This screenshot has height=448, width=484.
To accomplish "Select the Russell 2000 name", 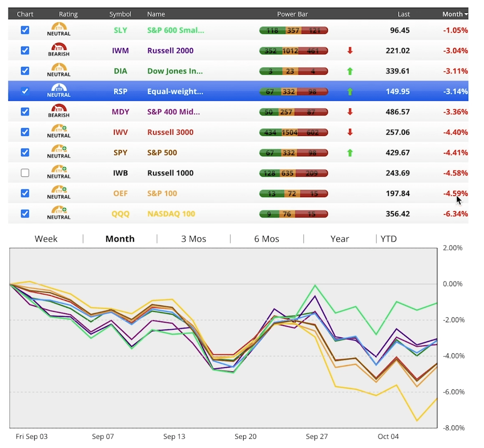I will click(x=170, y=51).
